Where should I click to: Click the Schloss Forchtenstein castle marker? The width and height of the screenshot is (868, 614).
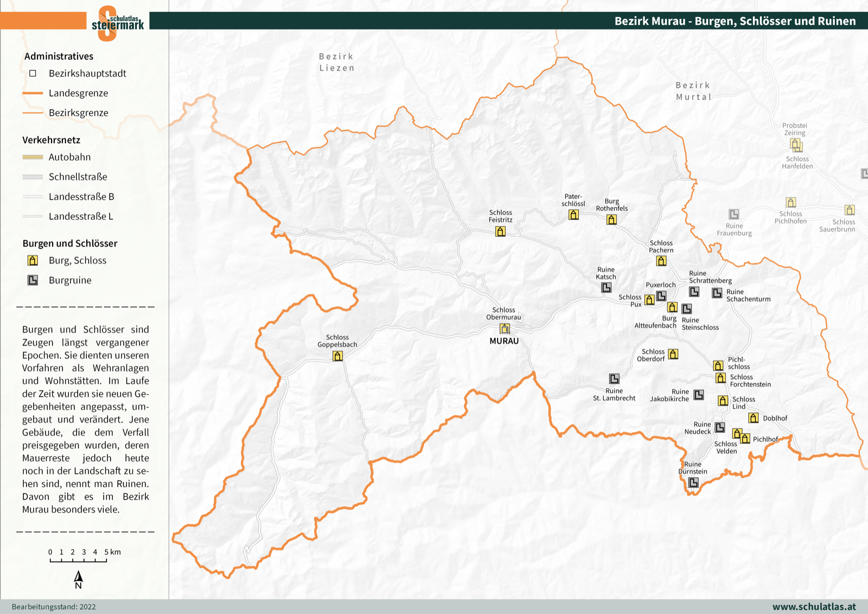point(720,378)
